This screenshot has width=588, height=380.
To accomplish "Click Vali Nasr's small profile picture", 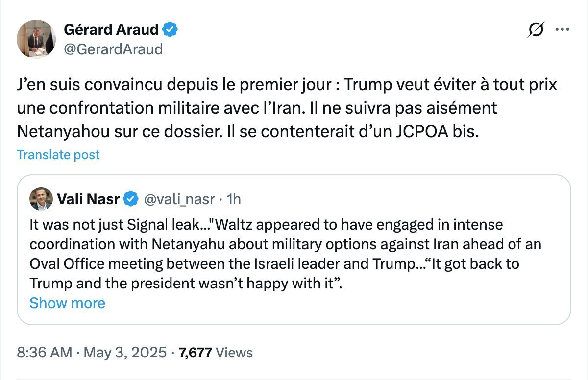I will [x=41, y=198].
